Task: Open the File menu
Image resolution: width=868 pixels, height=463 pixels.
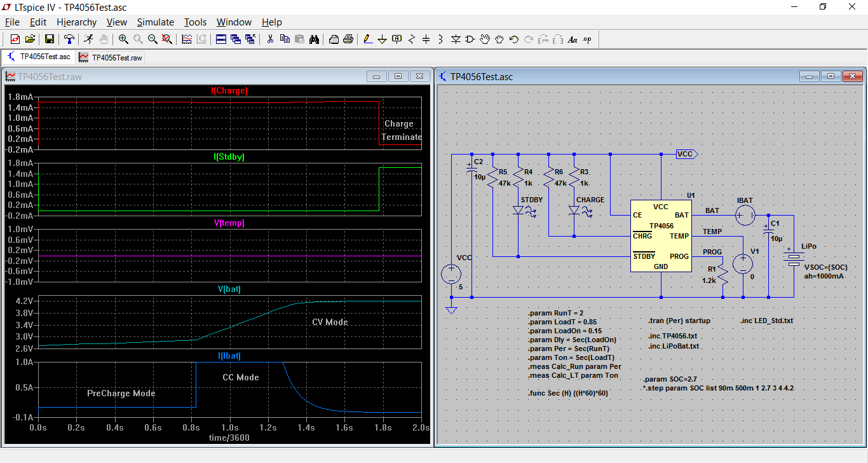Action: (12, 22)
